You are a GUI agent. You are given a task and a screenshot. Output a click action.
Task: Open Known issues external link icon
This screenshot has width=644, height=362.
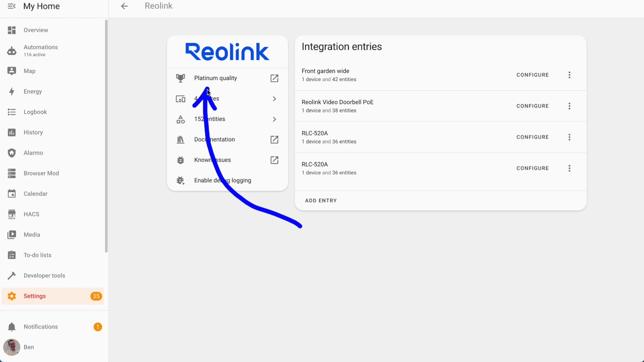[274, 160]
